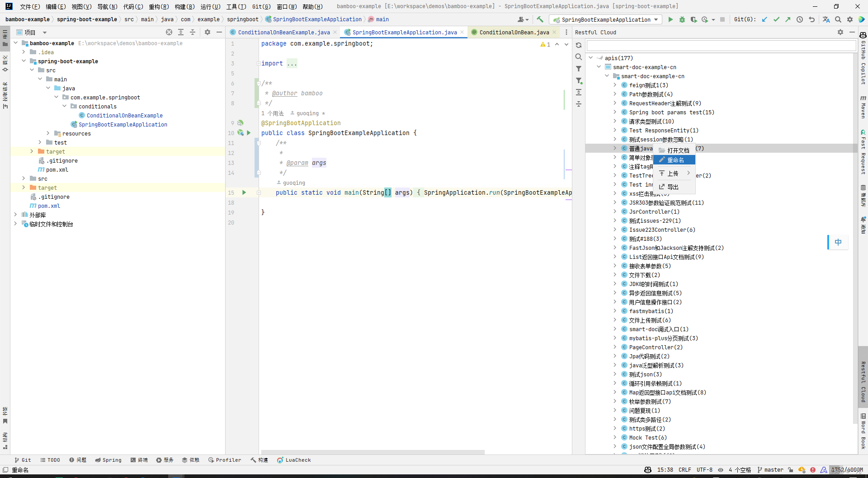
Task: Collapse the conditionals package
Action: [x=65, y=106]
